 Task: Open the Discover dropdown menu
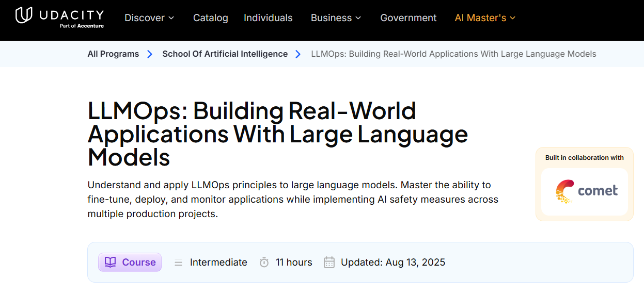(149, 18)
